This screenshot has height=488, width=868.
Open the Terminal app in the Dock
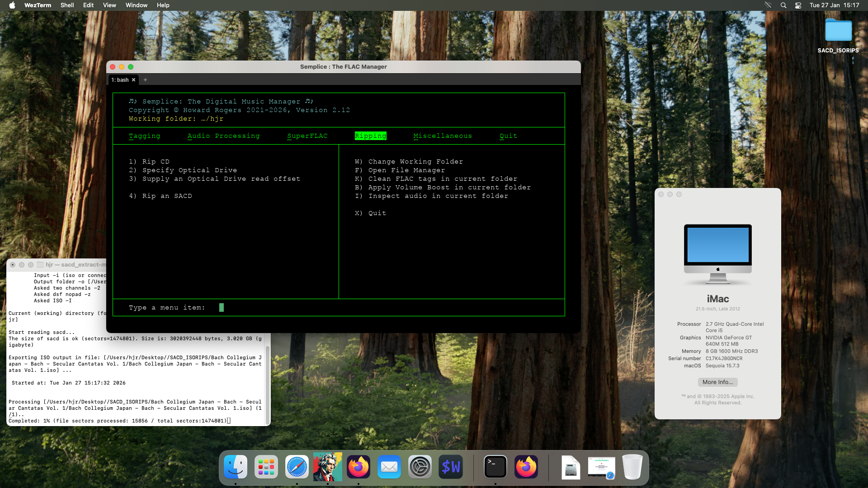pos(495,467)
